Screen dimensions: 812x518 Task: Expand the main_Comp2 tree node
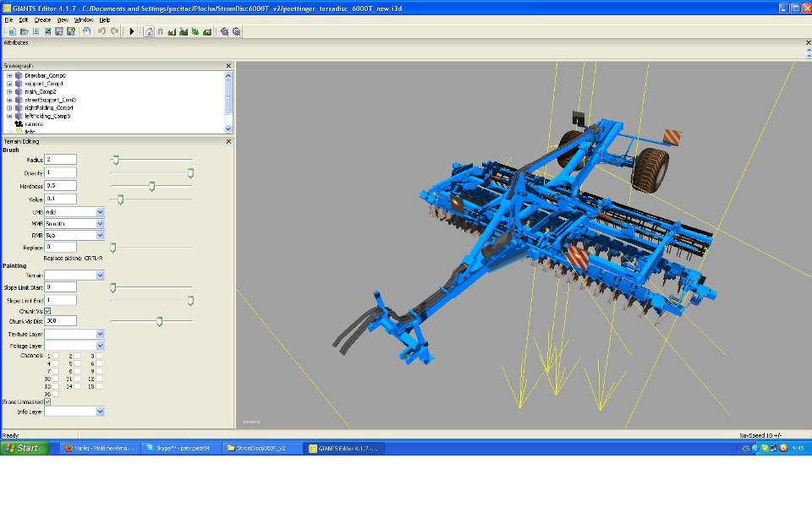9,91
